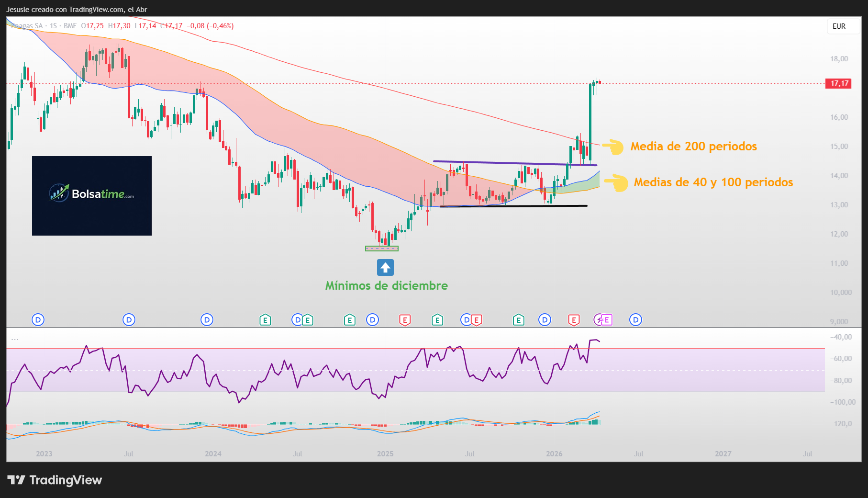868x498 pixels.
Task: Click the first dividend D marker near 2023
Action: click(x=38, y=320)
